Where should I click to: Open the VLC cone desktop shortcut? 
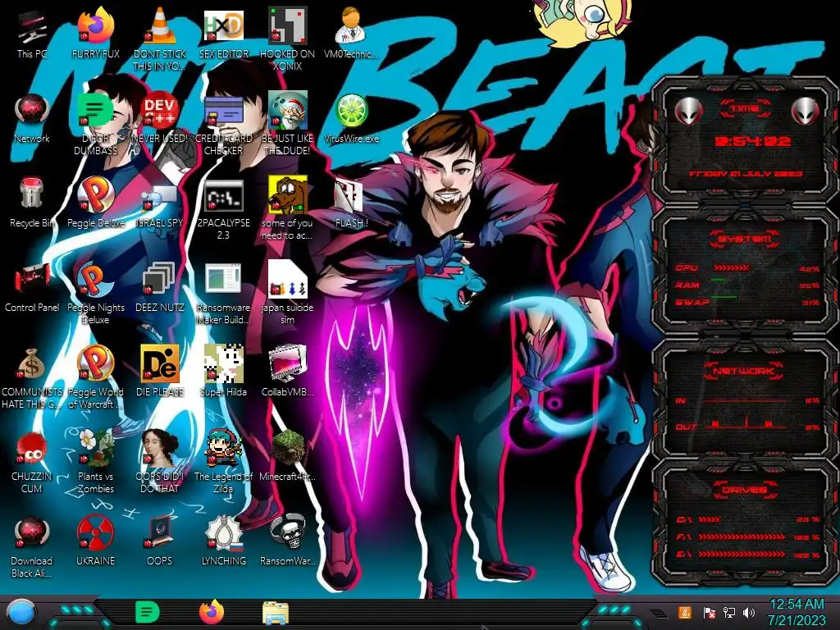[159, 27]
